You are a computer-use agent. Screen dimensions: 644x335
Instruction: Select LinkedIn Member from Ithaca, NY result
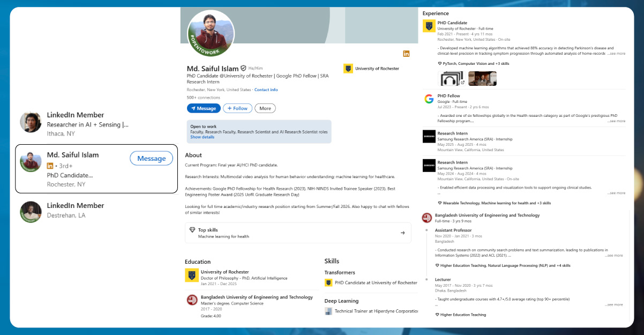coord(75,115)
